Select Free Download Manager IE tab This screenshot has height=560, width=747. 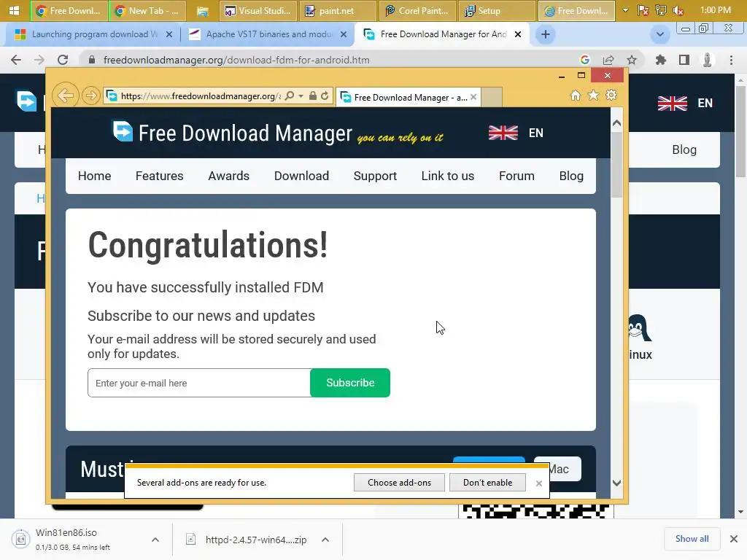408,97
